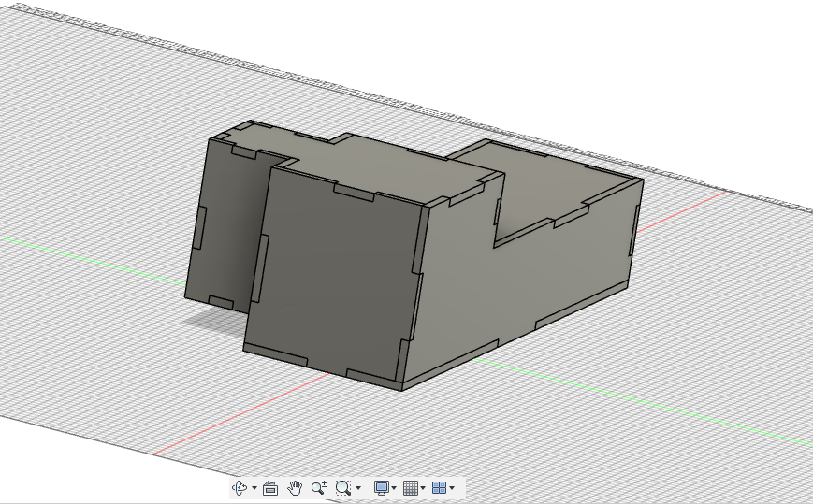Open the Grid and Snaps dropdown arrow
813x504 pixels.
(423, 488)
